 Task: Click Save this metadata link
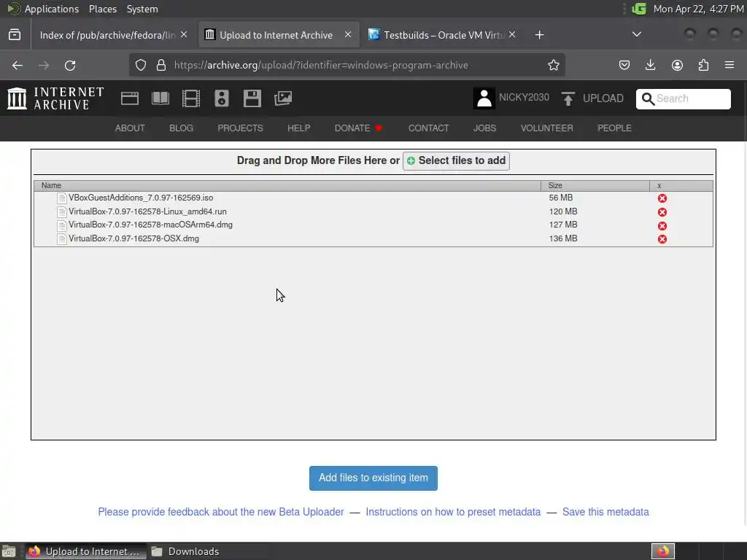605,512
